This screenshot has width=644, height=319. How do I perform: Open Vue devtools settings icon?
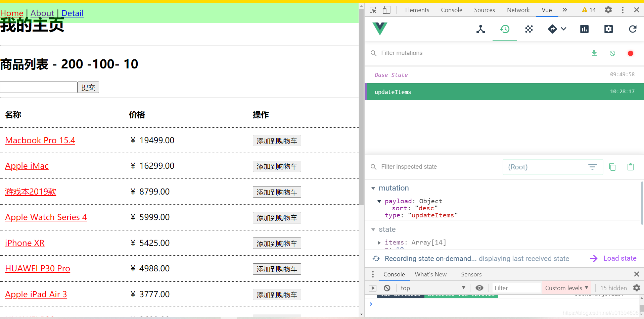[608, 29]
